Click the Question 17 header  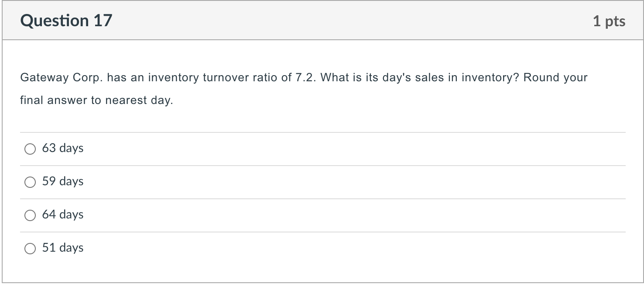point(66,20)
